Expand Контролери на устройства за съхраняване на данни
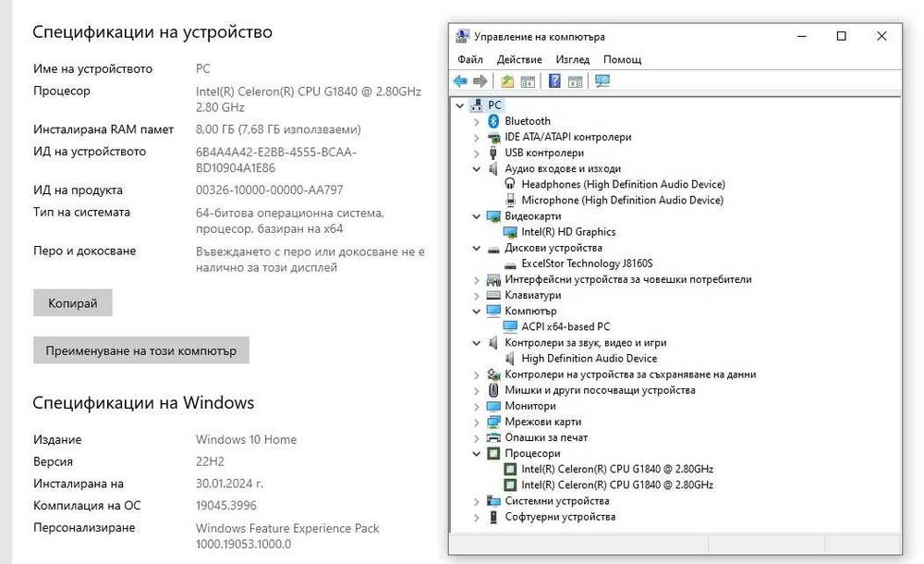The height and width of the screenshot is (564, 924). 477,374
